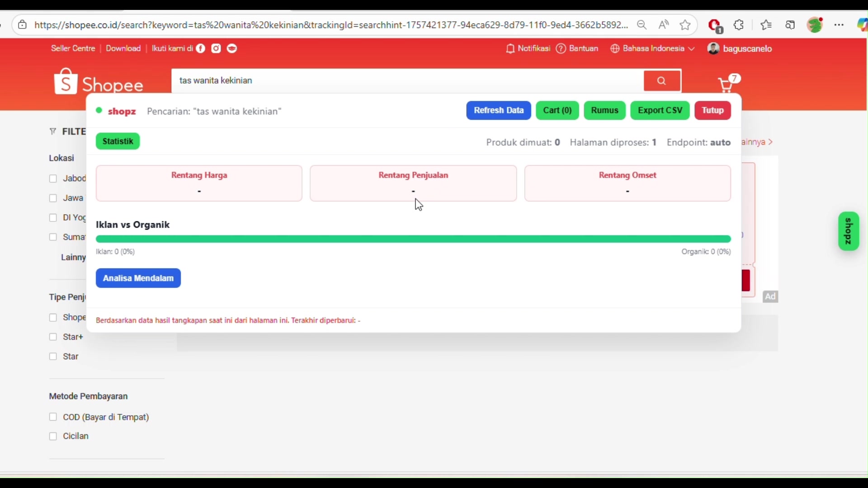Image resolution: width=868 pixels, height=488 pixels.
Task: Enable the Star+ seller checkbox
Action: coord(53,337)
